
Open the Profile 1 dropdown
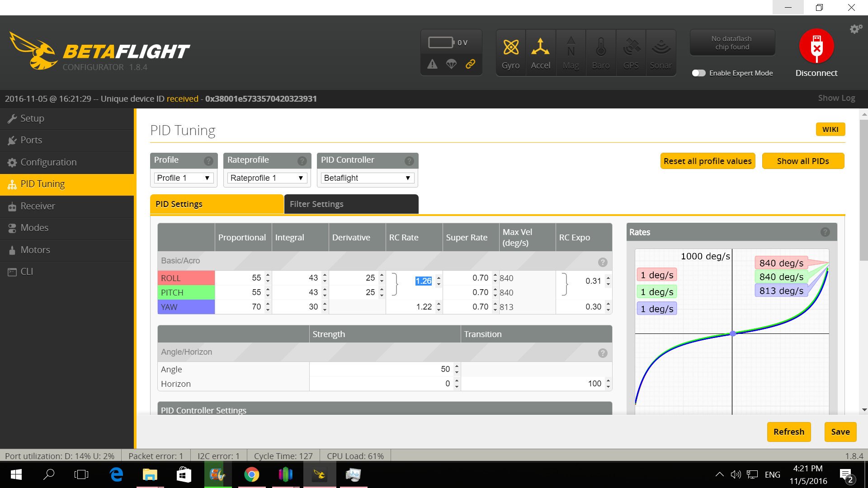(183, 178)
